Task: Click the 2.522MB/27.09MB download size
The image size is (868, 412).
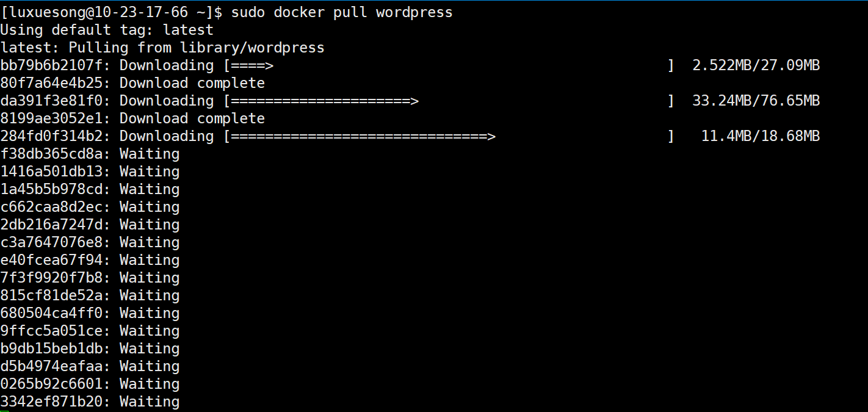Action: (x=756, y=65)
